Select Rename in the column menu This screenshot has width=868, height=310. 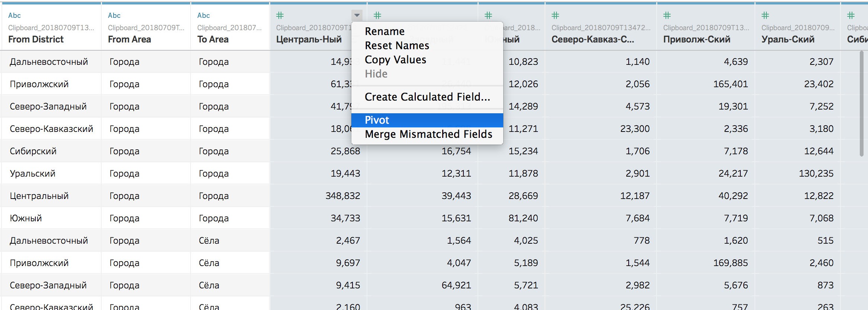(384, 31)
